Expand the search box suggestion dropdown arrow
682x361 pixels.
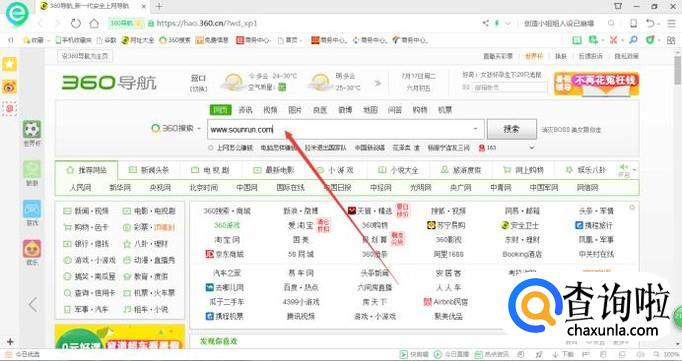[475, 129]
